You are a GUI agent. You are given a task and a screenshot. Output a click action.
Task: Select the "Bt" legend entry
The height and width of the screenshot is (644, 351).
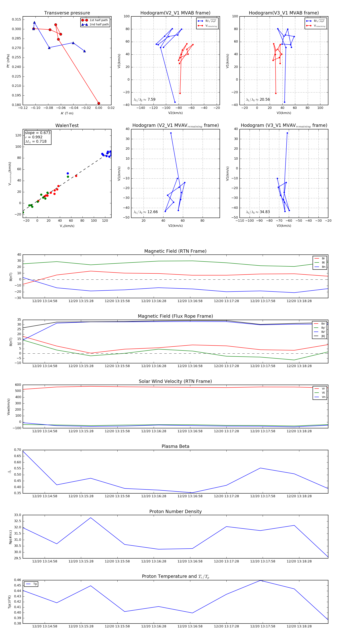pyautogui.click(x=320, y=263)
